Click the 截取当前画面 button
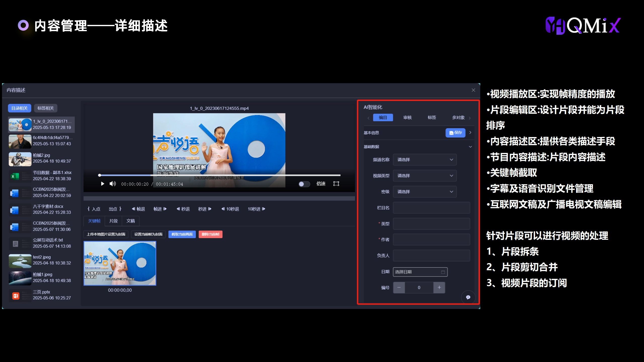 pos(182,234)
